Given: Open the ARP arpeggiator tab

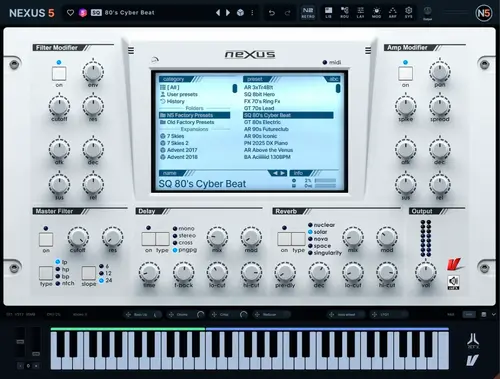Looking at the screenshot, I should click(x=393, y=12).
